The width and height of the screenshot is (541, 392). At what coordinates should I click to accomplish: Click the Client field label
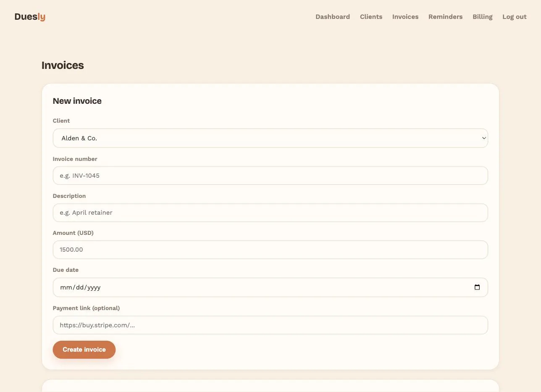pos(61,121)
